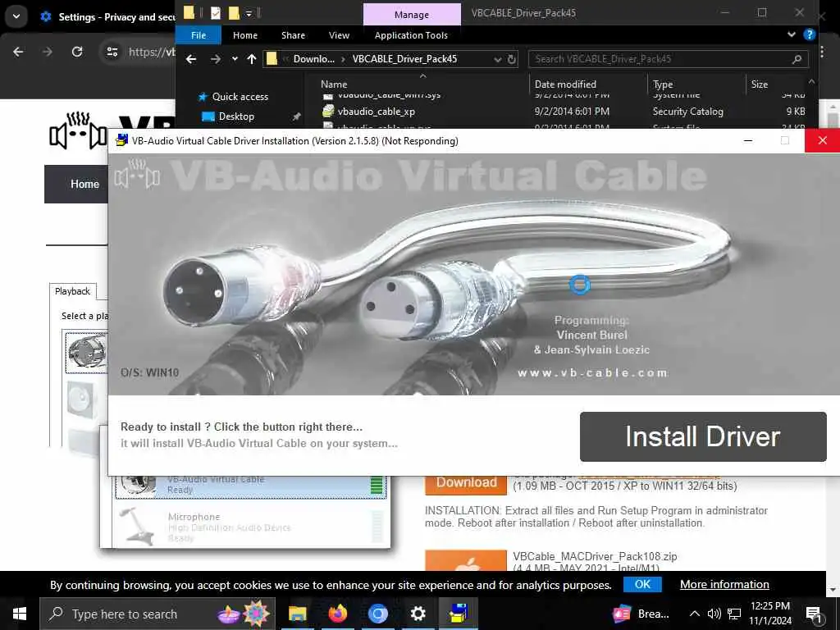Image resolution: width=840 pixels, height=630 pixels.
Task: Open the Share ribbon tab in Explorer
Action: pos(293,35)
